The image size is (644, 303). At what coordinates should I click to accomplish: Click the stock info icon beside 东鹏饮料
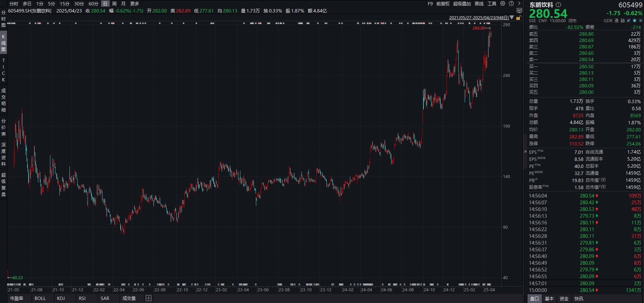coord(558,5)
